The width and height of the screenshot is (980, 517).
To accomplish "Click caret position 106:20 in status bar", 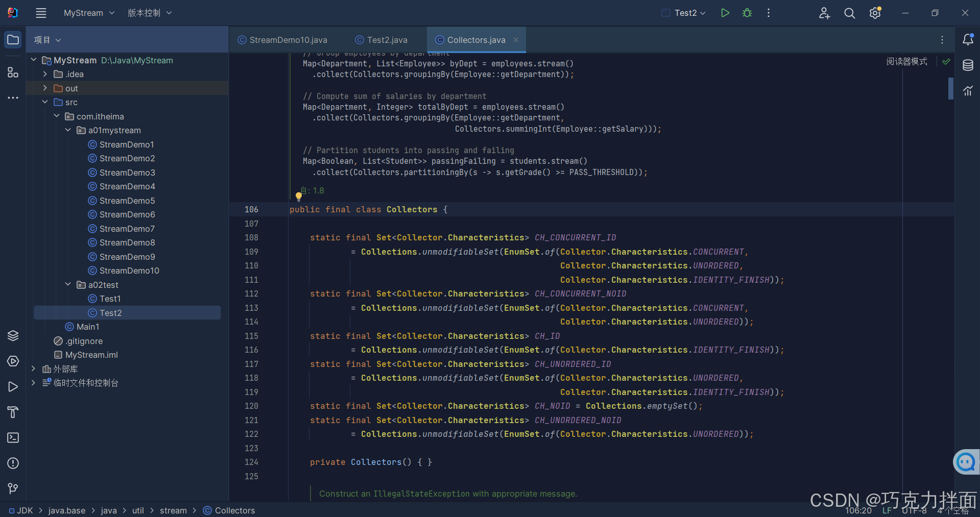I will tap(858, 511).
